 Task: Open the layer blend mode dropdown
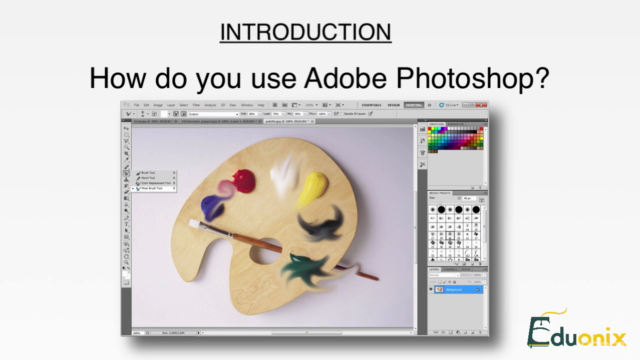(x=444, y=275)
